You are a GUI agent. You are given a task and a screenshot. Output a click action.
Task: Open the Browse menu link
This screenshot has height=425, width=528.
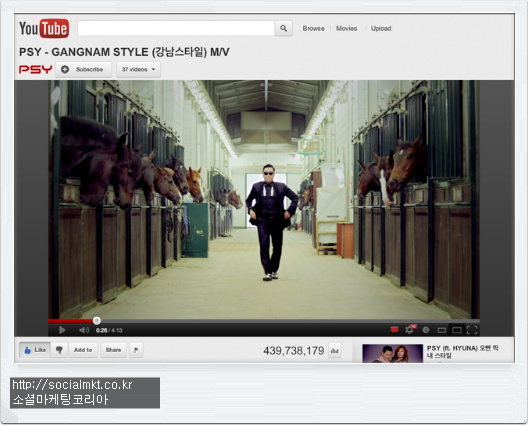[313, 29]
